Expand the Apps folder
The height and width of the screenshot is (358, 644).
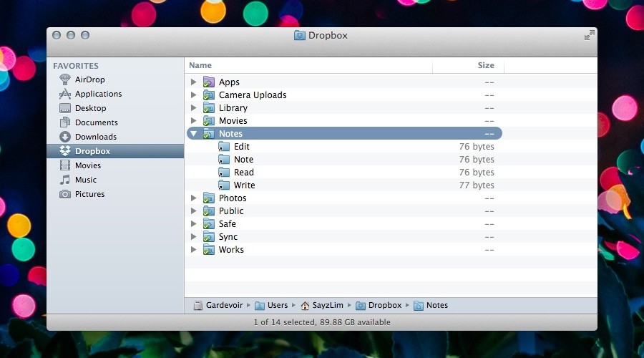194,82
